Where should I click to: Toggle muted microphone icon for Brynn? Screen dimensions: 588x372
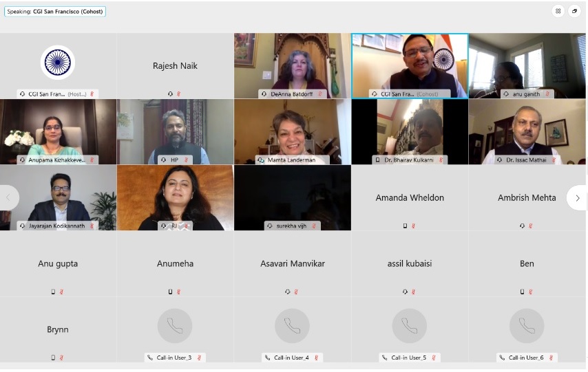[61, 358]
